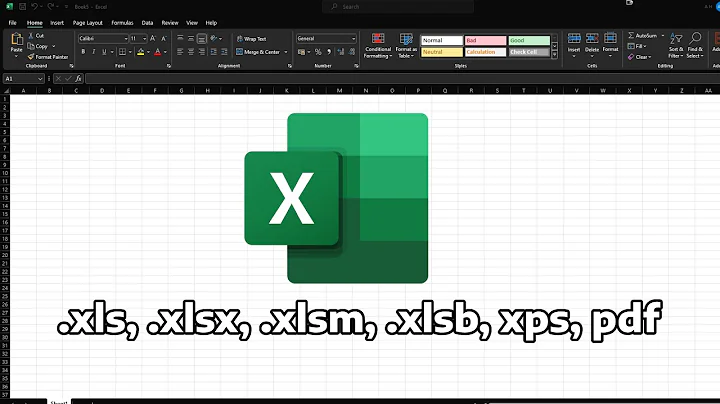Decrease decimal places

click(352, 52)
